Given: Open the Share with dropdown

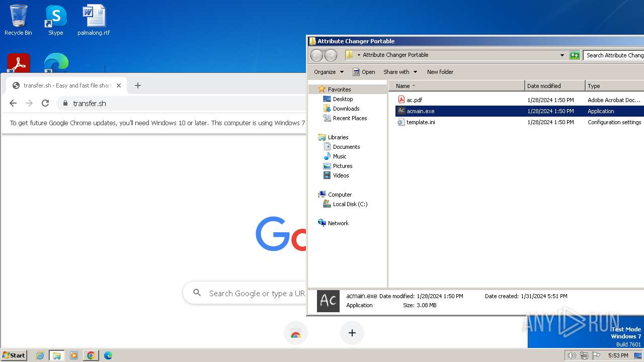Looking at the screenshot, I should pyautogui.click(x=400, y=72).
